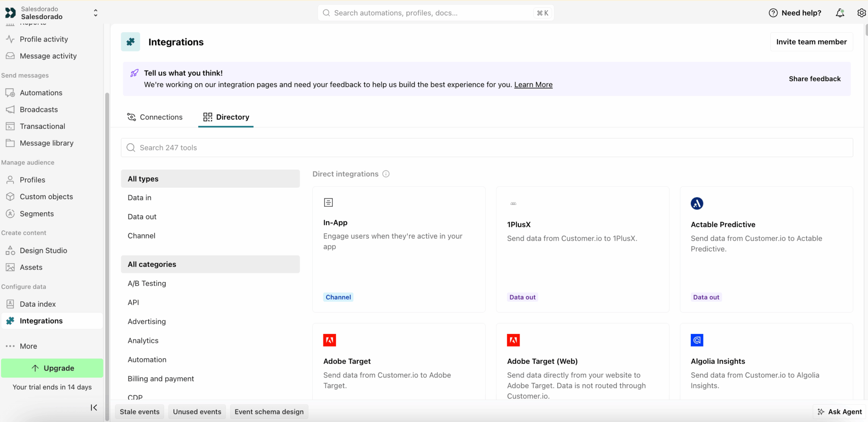Click the Integrations header puzzle icon
Viewport: 868px width, 422px height.
131,42
